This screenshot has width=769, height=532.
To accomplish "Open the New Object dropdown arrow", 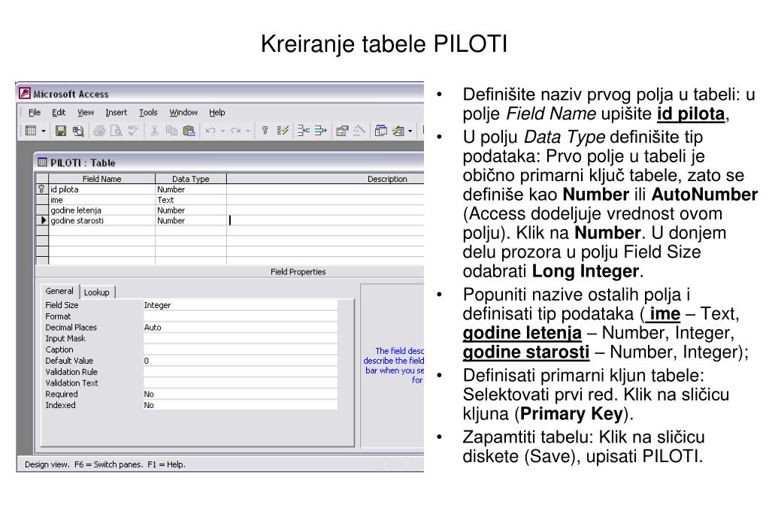I will pos(410,131).
